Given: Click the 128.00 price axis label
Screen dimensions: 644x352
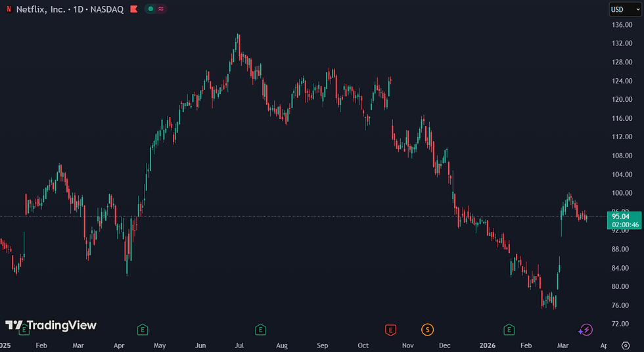Looking at the screenshot, I should point(622,62).
